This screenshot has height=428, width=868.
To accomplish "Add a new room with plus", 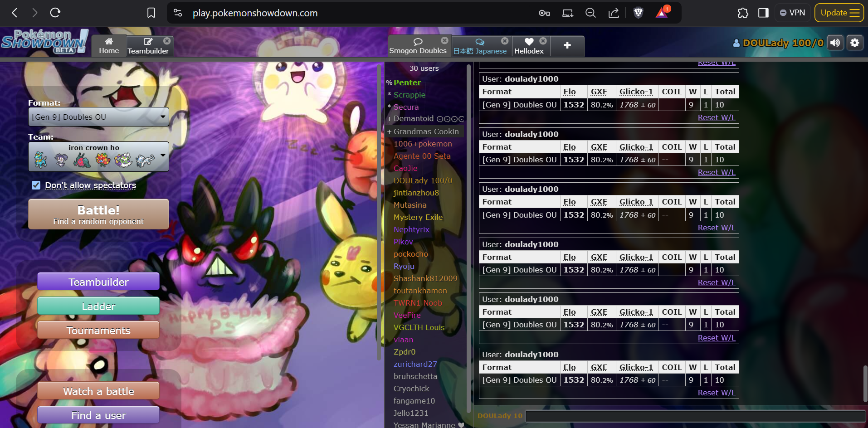I will (x=567, y=46).
